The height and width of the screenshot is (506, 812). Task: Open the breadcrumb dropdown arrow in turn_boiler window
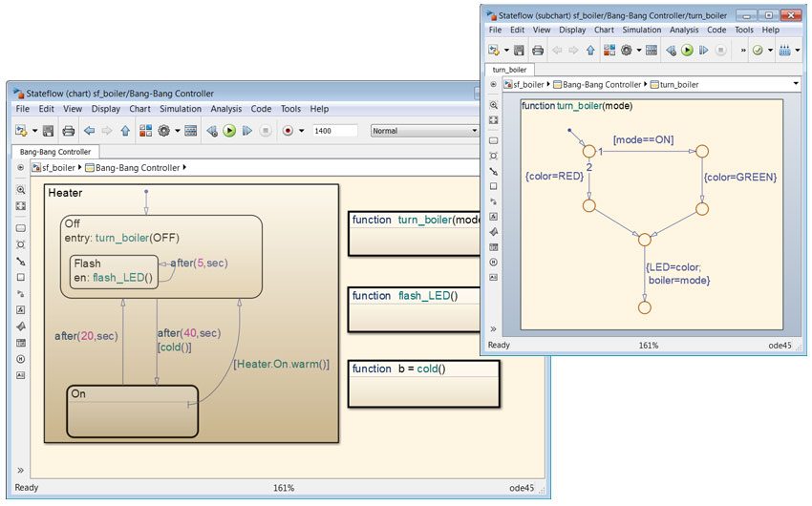796,84
